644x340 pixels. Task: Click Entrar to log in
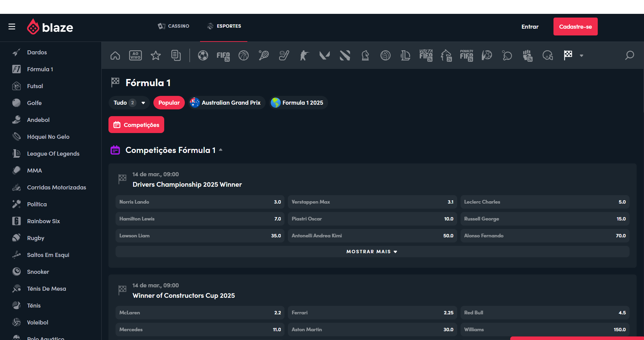530,27
